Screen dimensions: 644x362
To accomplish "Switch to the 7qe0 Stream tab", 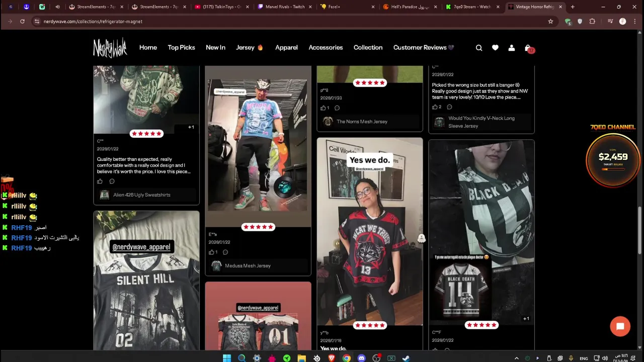I will click(473, 7).
